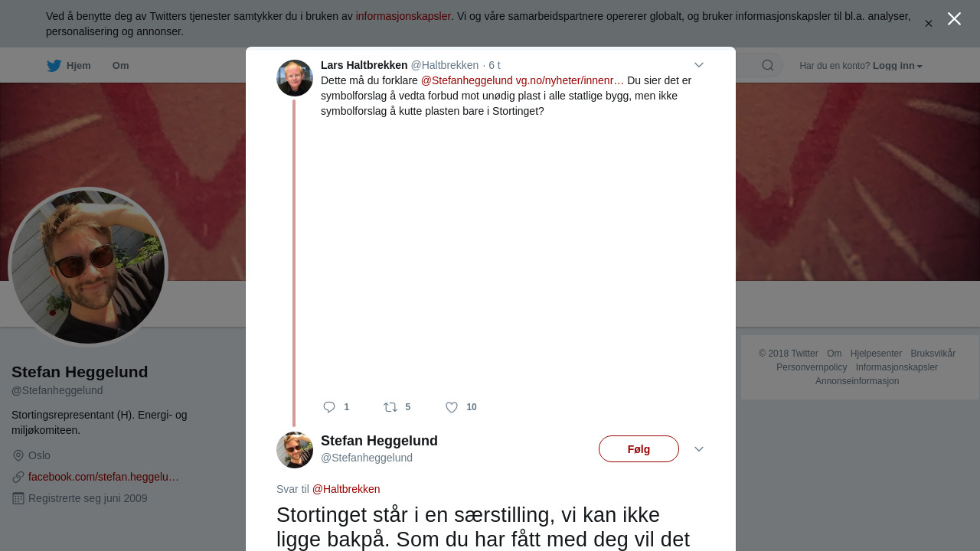Viewport: 980px width, 551px height.
Task: Open the vg.no/nyheter link in the tweet
Action: coord(570,80)
